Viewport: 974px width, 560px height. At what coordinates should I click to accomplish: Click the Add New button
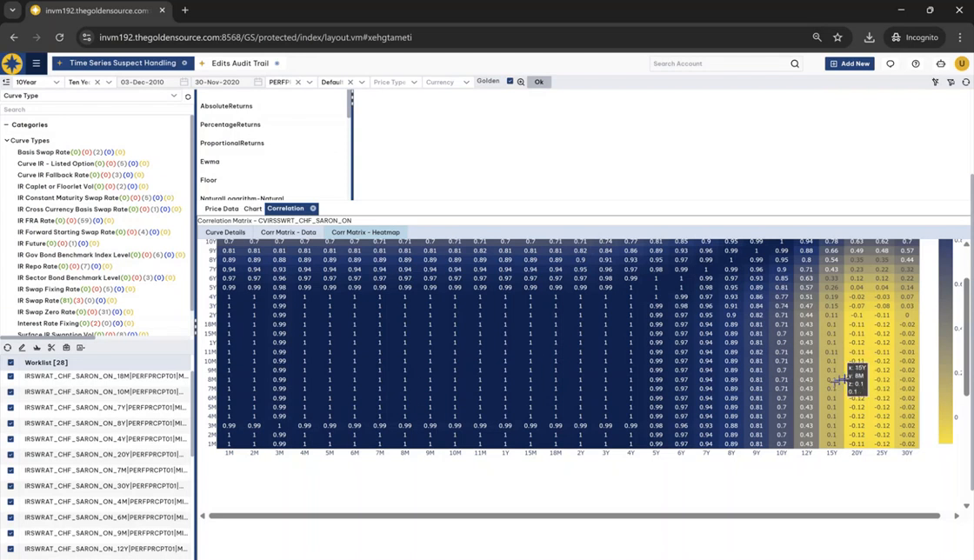tap(849, 63)
